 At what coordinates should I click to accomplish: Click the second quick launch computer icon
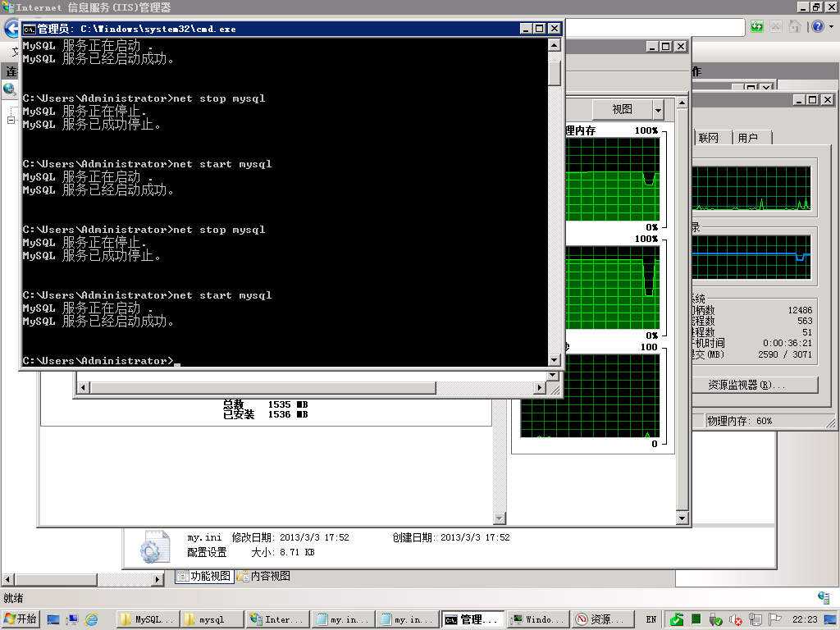coord(72,620)
